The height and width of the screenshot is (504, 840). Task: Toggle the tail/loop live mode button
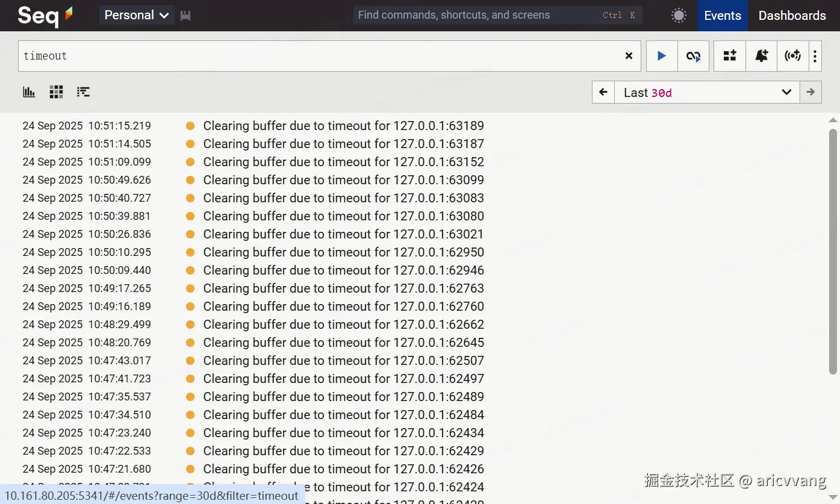[x=693, y=56]
